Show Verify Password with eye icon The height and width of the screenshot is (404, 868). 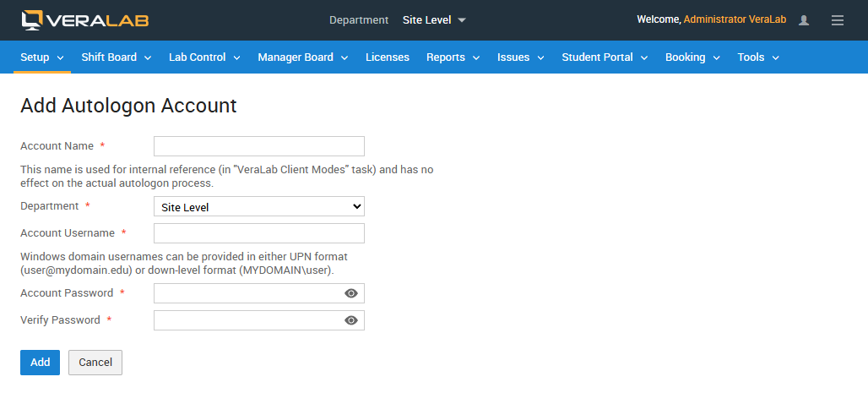[351, 320]
